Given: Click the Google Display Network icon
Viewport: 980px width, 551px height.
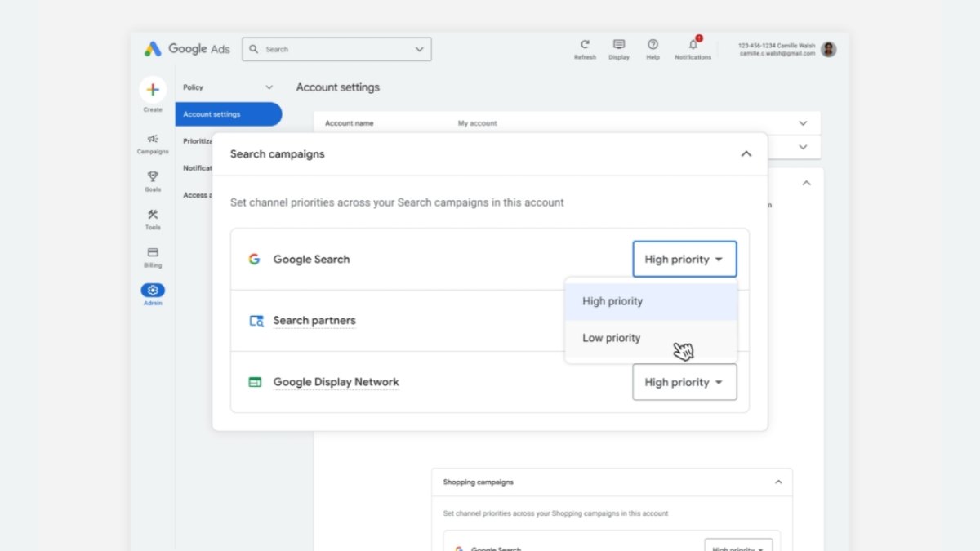Looking at the screenshot, I should (x=255, y=382).
